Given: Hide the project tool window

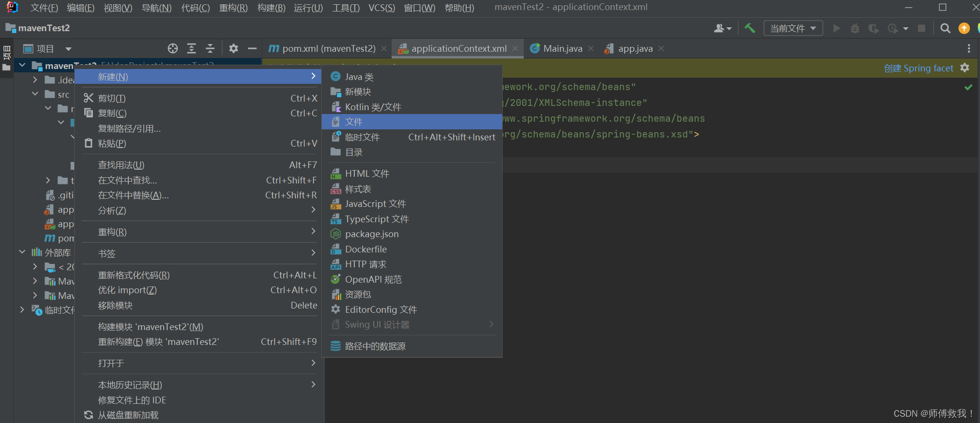Looking at the screenshot, I should click(x=252, y=48).
